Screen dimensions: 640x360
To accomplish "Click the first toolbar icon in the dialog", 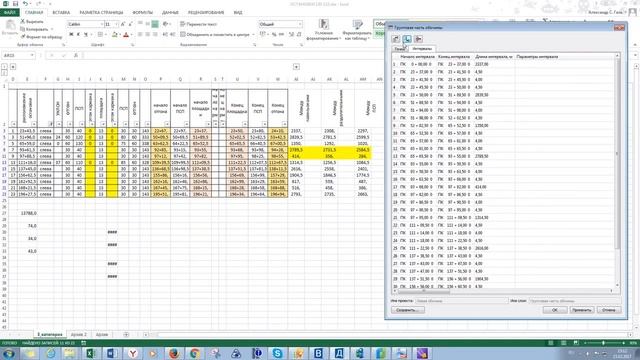I will (x=396, y=39).
